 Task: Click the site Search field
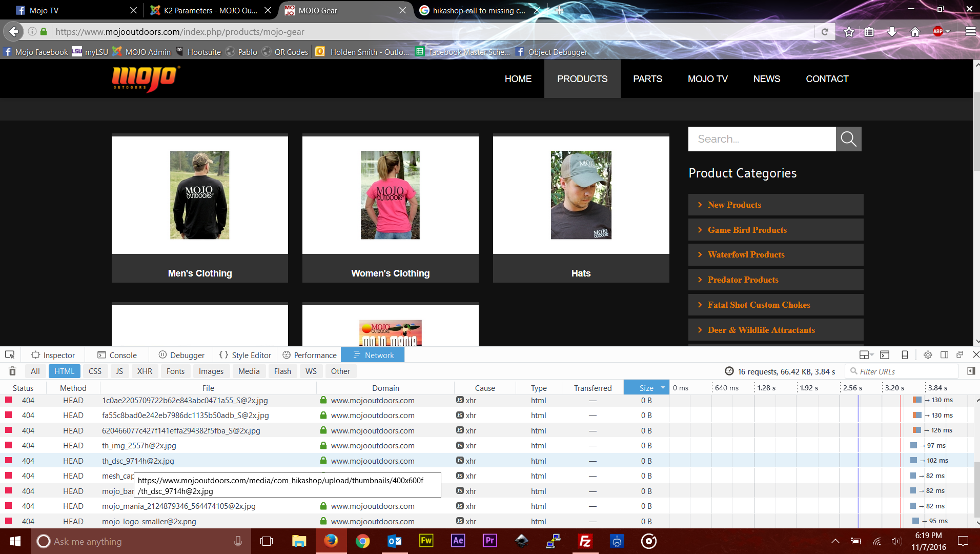point(762,139)
